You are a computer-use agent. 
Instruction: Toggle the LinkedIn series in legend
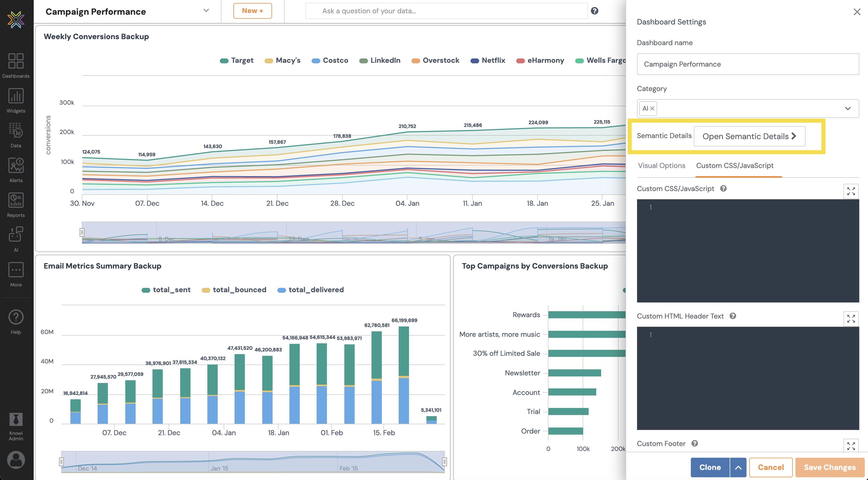click(x=380, y=60)
